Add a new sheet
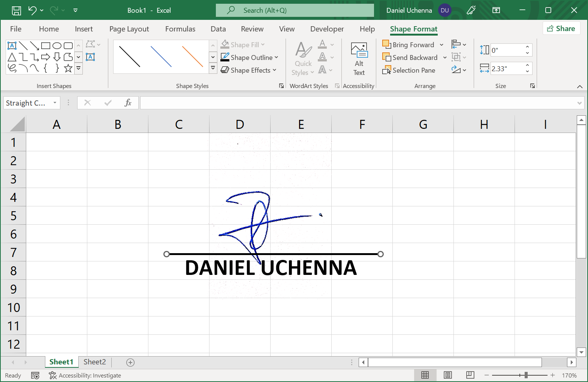Viewport: 588px width, 382px height. [130, 362]
